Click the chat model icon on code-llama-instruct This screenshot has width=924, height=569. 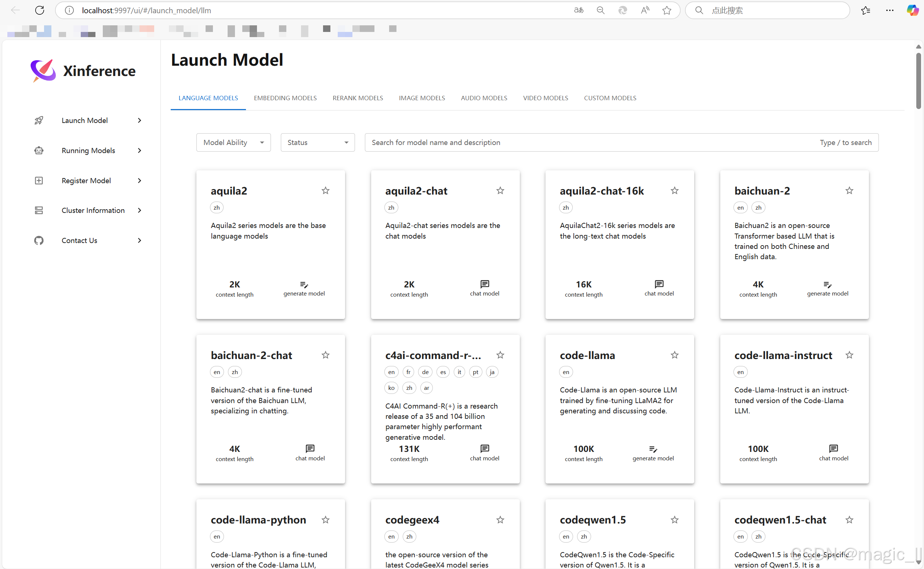coord(833,448)
